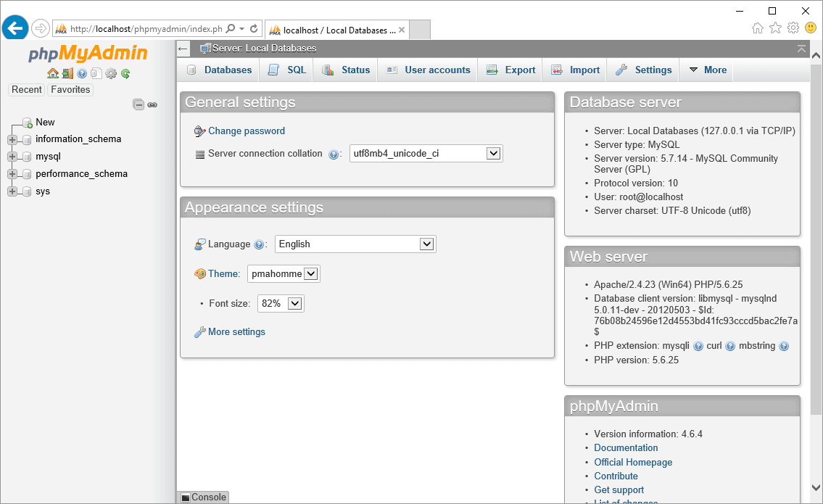Switch to the SQL tab
Screen dimensions: 823x504
[288, 70]
